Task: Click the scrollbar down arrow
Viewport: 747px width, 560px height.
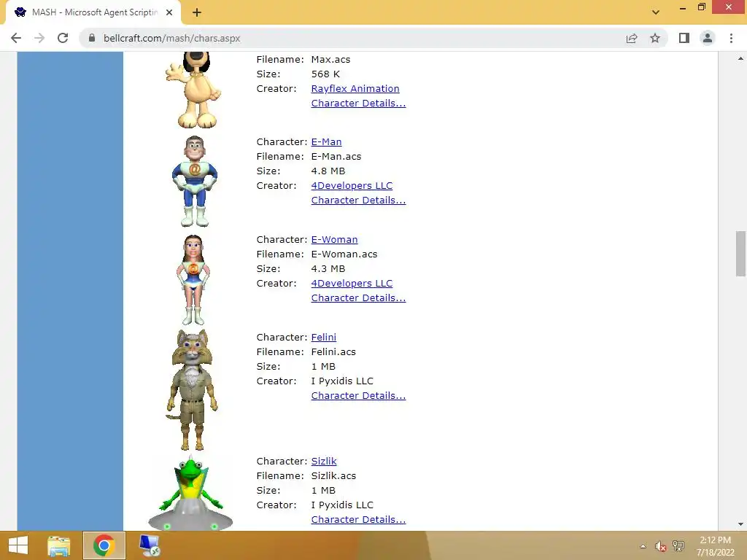Action: [x=740, y=525]
